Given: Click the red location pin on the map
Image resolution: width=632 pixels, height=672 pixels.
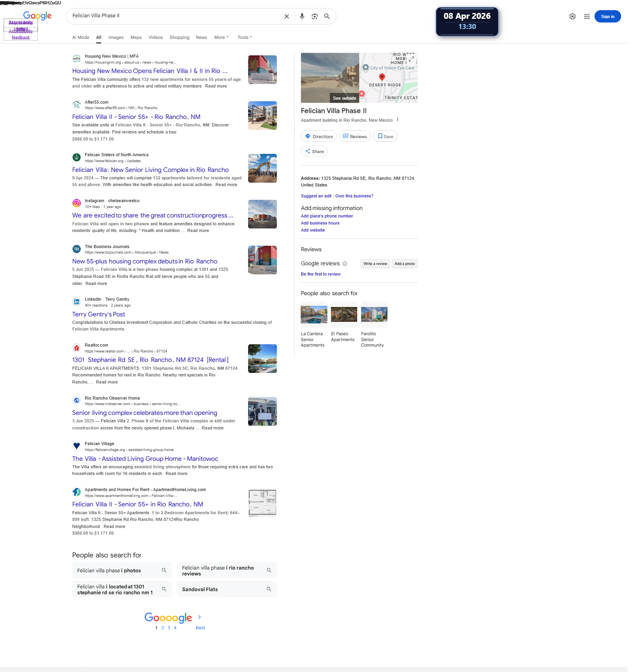Looking at the screenshot, I should pos(382,77).
